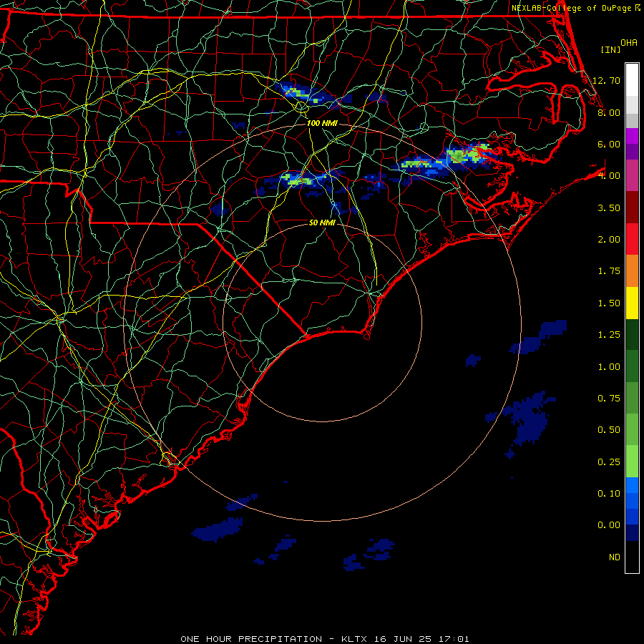644x644 pixels.
Task: Click the [IN] units label
Action: 610,49
